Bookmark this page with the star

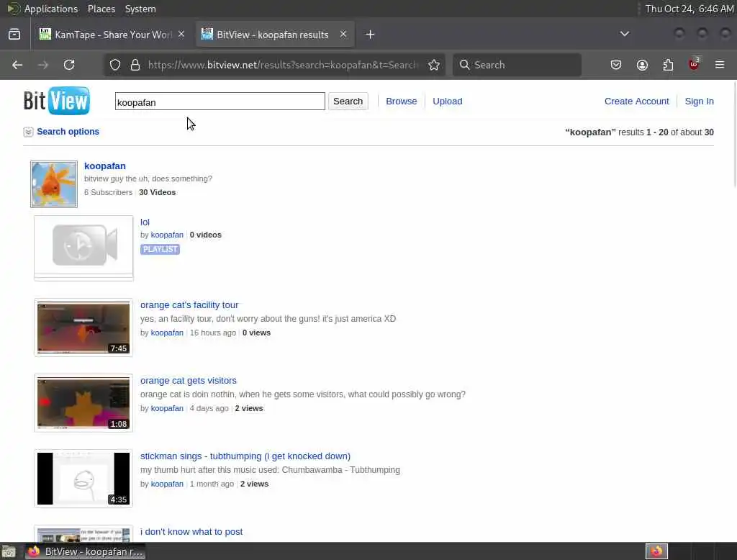coord(434,65)
